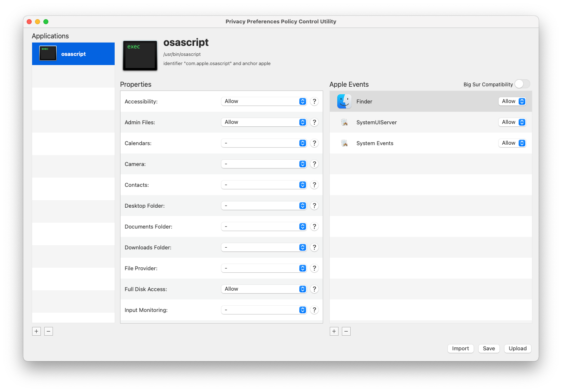Show help for Downloads Folder property
The width and height of the screenshot is (562, 392).
click(314, 247)
